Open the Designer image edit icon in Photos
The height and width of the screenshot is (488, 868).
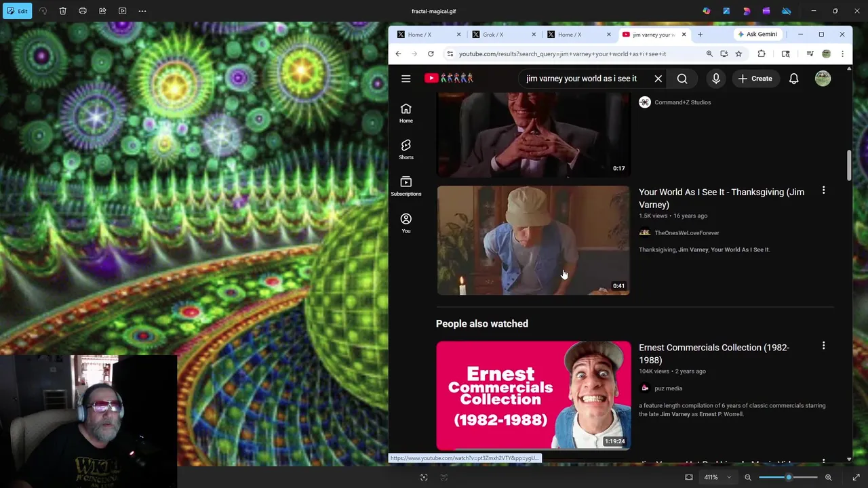click(x=726, y=11)
